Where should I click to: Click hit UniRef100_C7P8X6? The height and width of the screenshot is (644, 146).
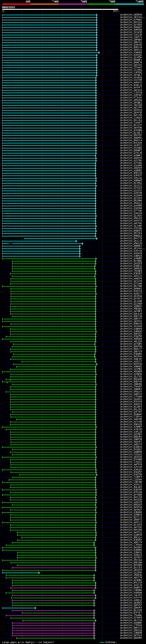(131, 625)
